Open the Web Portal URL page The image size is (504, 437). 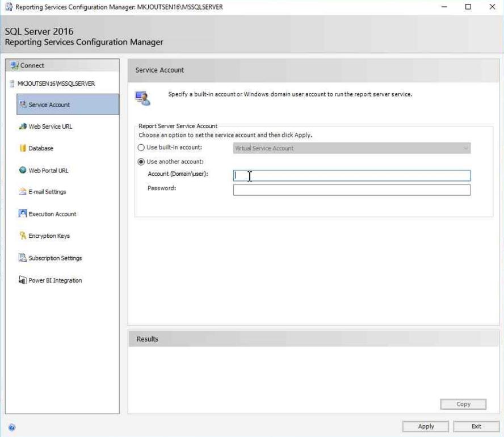[49, 170]
